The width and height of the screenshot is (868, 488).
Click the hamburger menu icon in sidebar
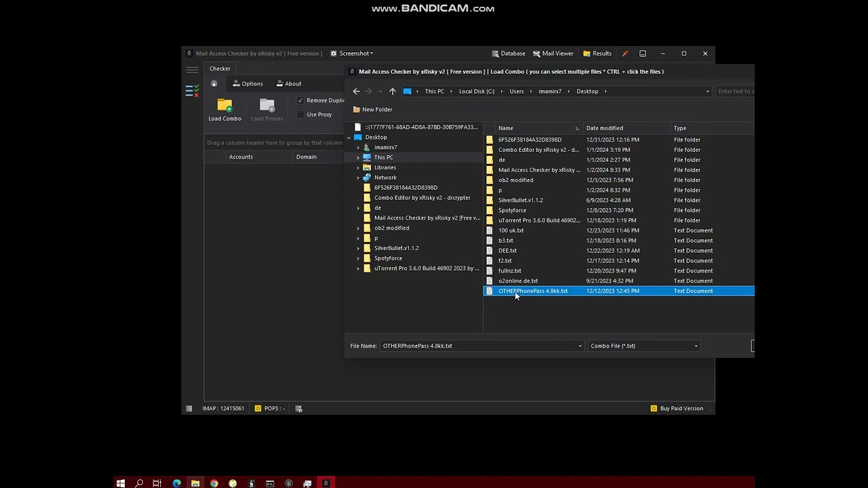[193, 69]
